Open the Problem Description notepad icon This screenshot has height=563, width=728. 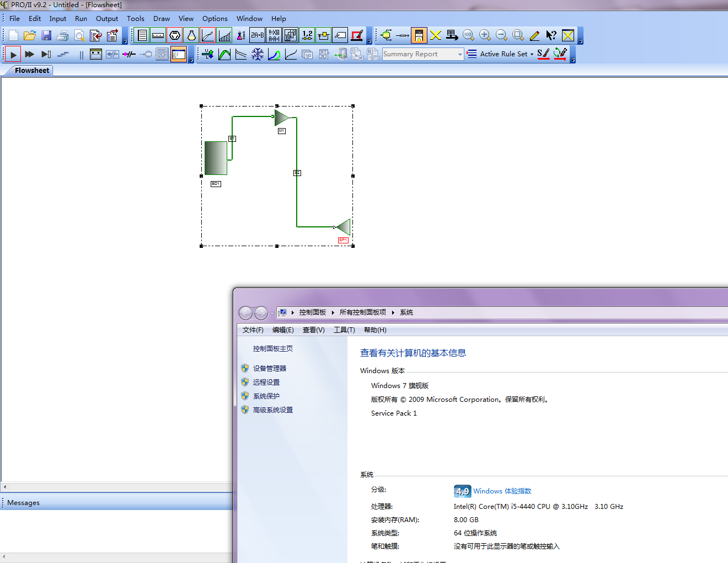point(142,36)
